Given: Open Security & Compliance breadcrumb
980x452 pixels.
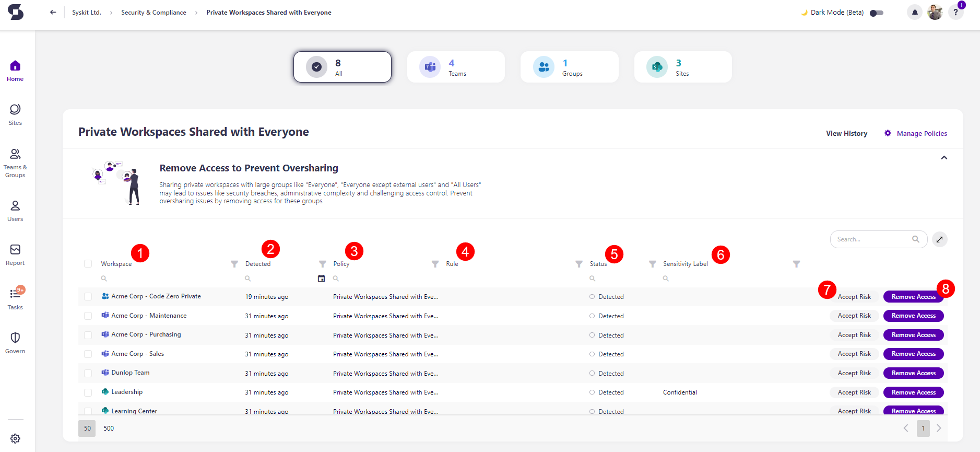Looking at the screenshot, I should [x=154, y=13].
